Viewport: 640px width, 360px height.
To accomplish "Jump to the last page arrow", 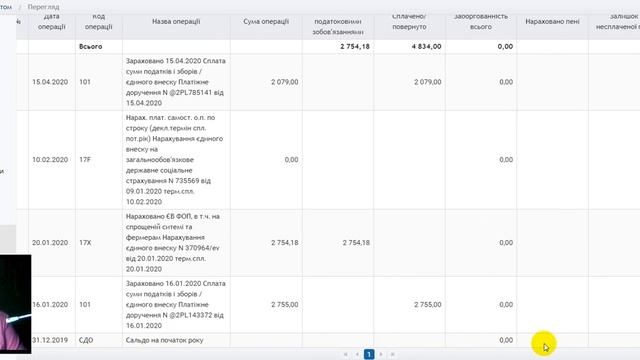I will [393, 354].
